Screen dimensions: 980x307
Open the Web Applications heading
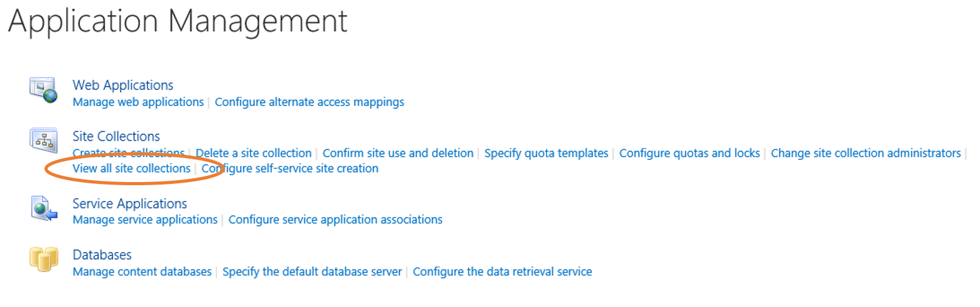(x=123, y=85)
